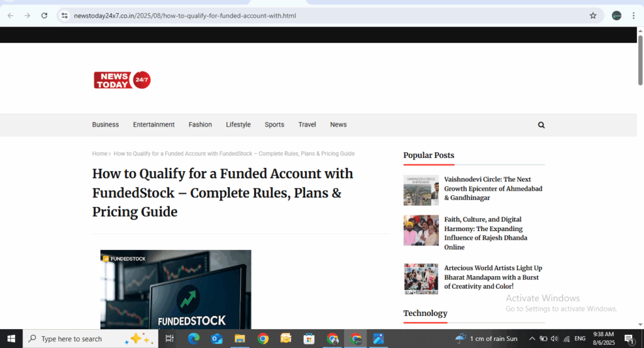Show hidden system tray icons

(x=531, y=339)
